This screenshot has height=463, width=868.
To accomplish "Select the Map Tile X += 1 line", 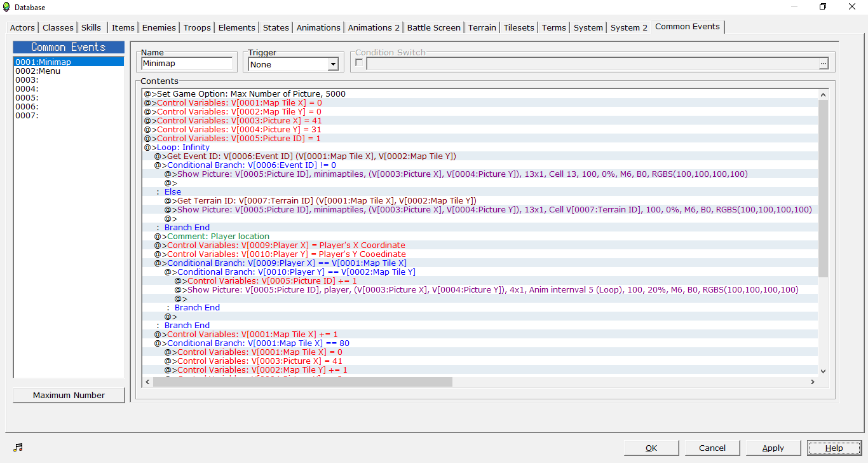I will [x=480, y=334].
